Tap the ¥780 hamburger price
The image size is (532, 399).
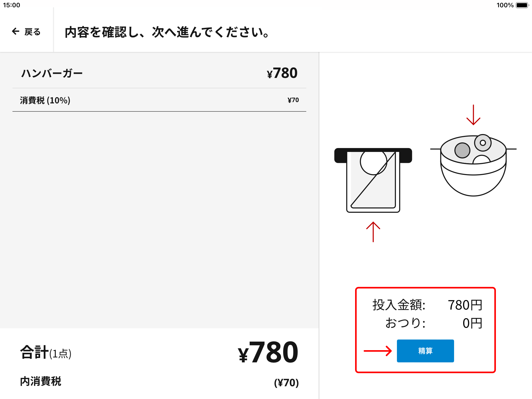coord(282,73)
